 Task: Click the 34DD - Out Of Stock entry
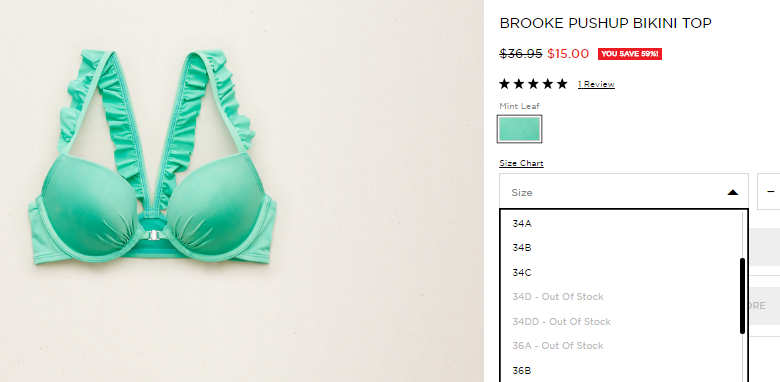coord(621,322)
